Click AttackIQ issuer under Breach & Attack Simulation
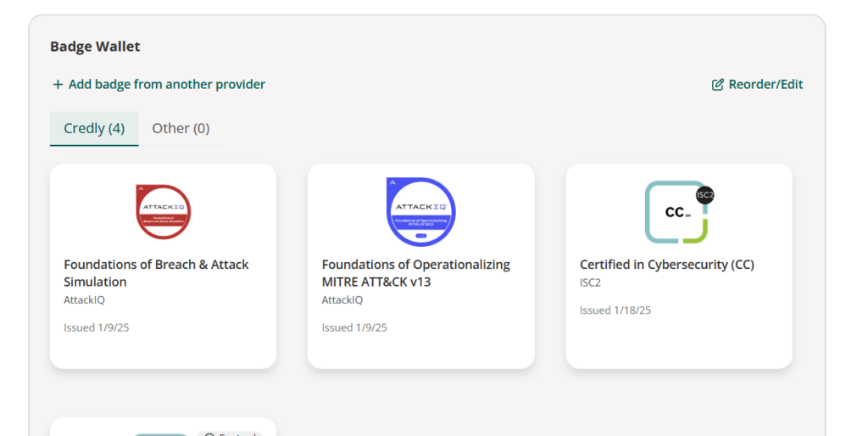This screenshot has height=436, width=868. tap(84, 299)
